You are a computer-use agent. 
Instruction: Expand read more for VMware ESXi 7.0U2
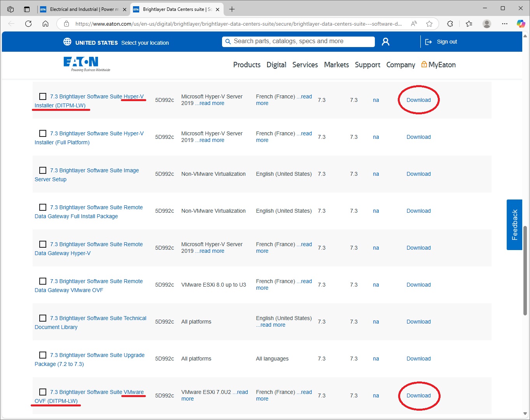(x=240, y=392)
